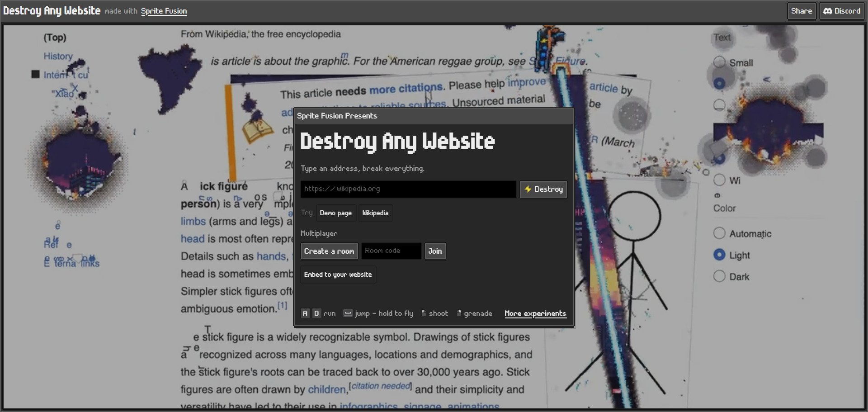Click the book icon in the citation notice

point(257,130)
